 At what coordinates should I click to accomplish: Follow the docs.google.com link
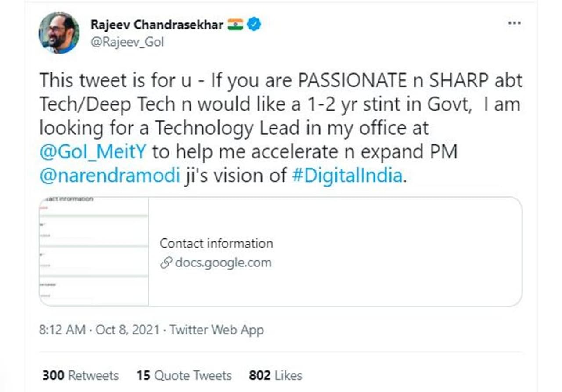[x=223, y=263]
